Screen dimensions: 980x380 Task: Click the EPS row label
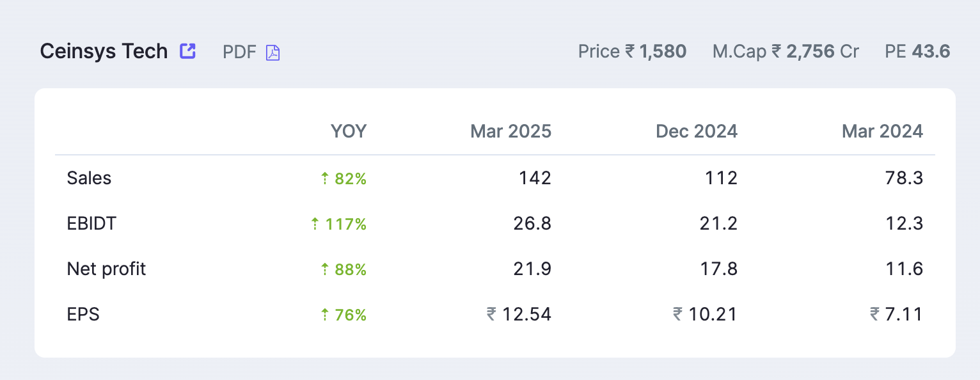[83, 314]
